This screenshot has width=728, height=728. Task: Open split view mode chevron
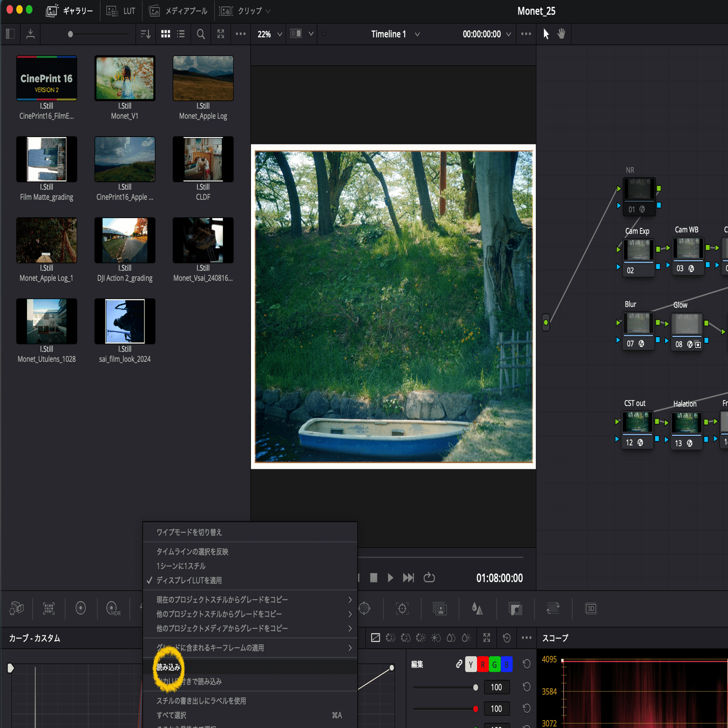(311, 34)
